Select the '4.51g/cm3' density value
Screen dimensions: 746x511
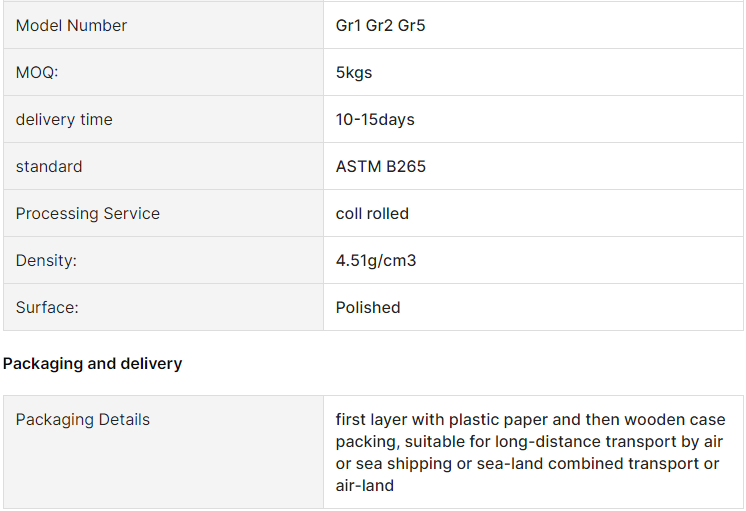click(x=376, y=261)
